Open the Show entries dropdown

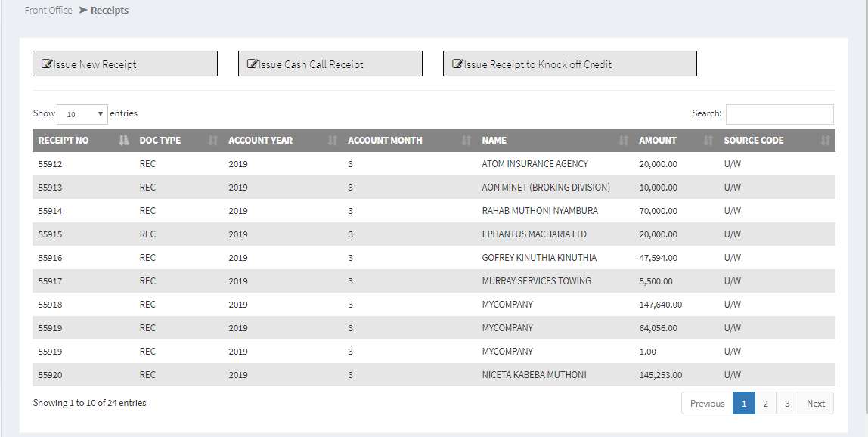tap(82, 114)
